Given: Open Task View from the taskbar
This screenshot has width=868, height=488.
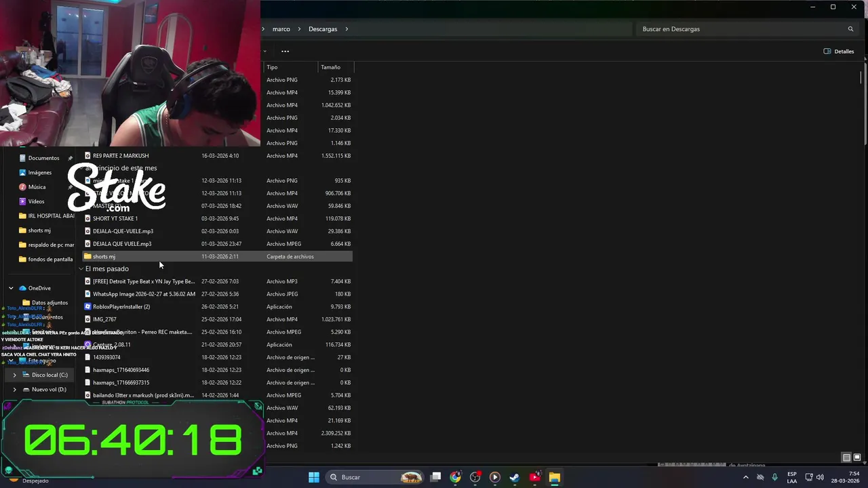Looking at the screenshot, I should 436,477.
